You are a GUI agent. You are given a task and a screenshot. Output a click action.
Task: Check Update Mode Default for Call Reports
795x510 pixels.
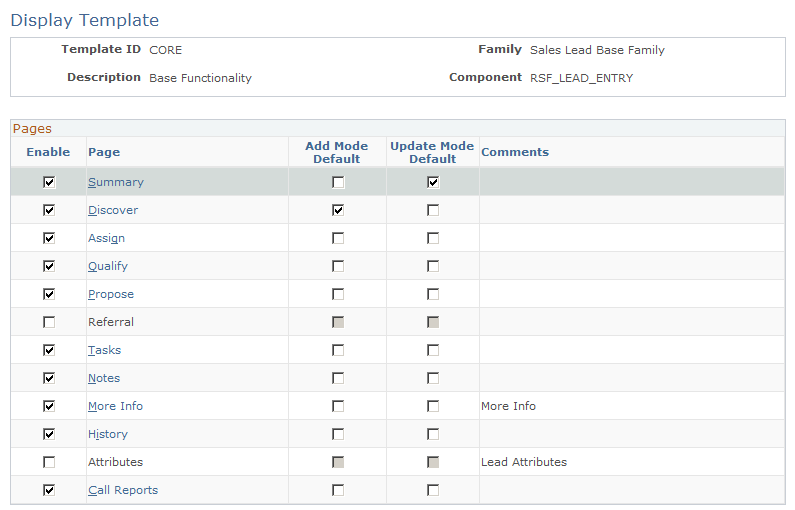[x=433, y=490]
